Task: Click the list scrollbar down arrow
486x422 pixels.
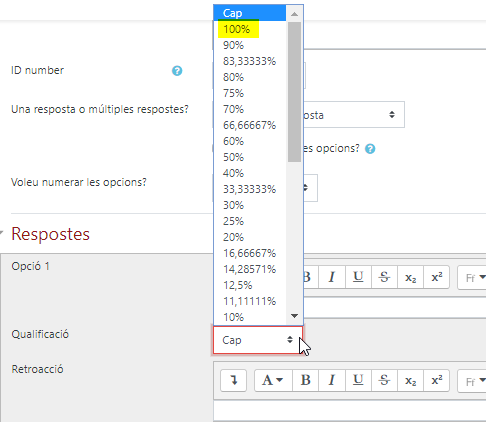Action: click(294, 316)
